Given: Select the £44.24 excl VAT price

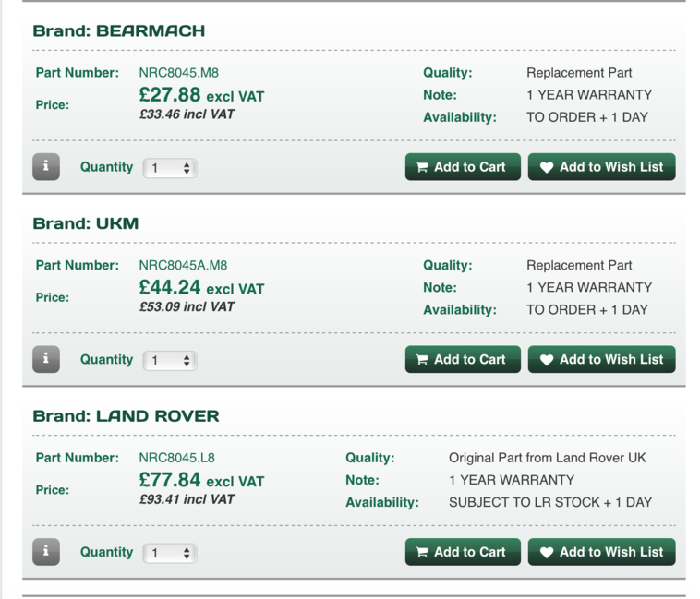Looking at the screenshot, I should tap(202, 288).
